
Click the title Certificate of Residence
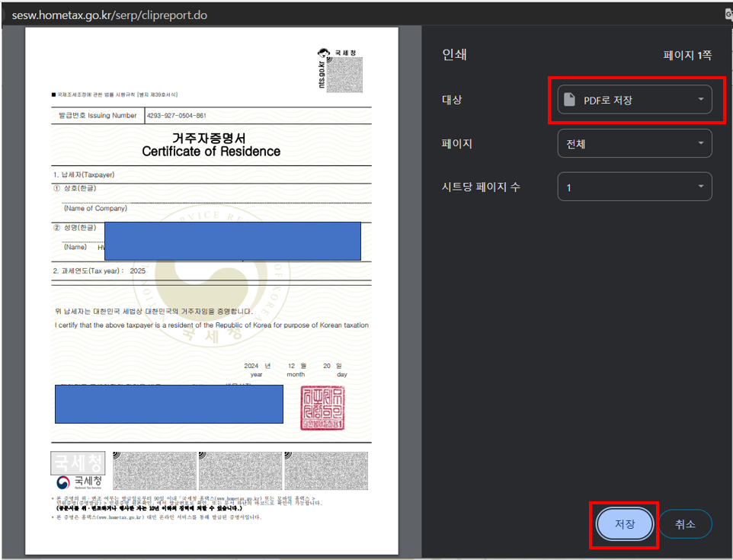(x=211, y=152)
